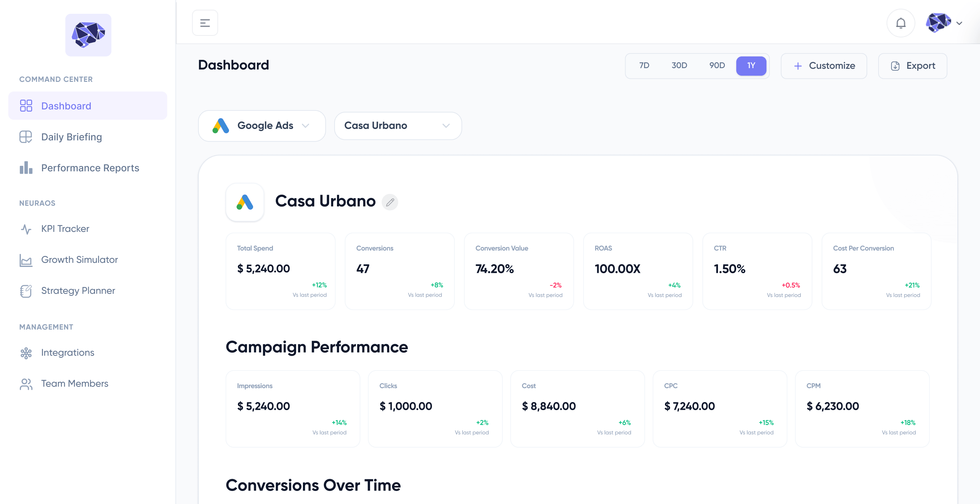Image resolution: width=980 pixels, height=504 pixels.
Task: Select the 30D time range
Action: pos(679,65)
